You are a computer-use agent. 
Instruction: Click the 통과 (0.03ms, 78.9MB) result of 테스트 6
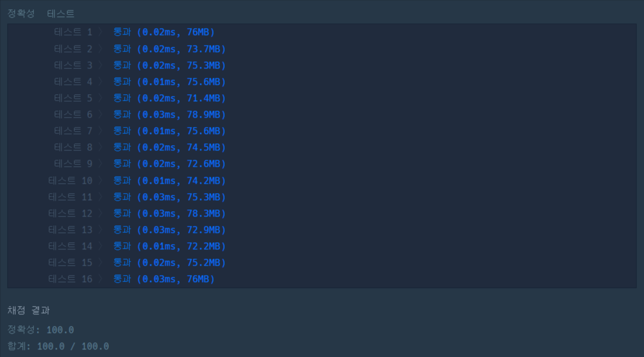tap(169, 115)
